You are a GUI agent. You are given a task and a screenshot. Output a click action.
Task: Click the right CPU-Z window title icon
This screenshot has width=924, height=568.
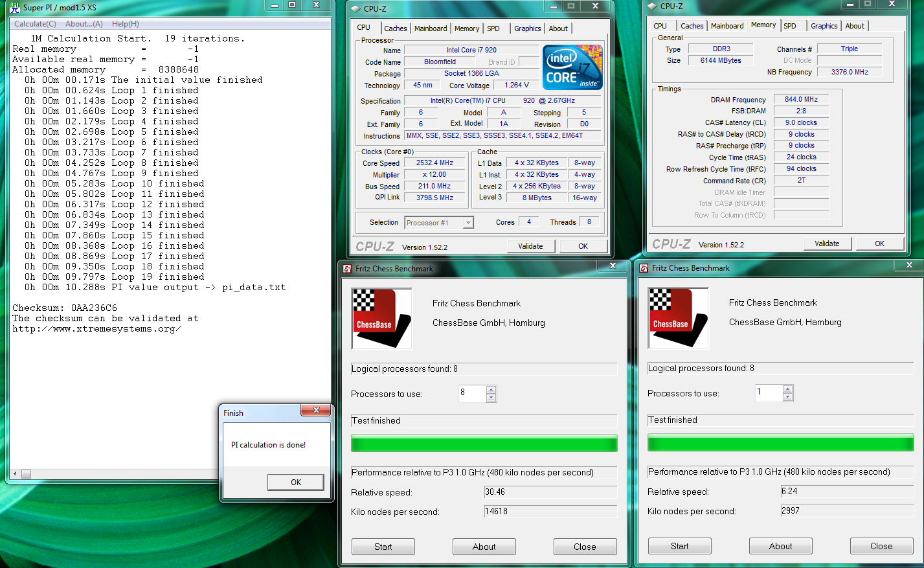tap(652, 6)
